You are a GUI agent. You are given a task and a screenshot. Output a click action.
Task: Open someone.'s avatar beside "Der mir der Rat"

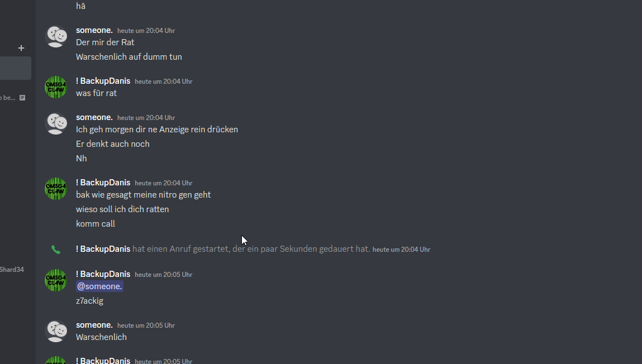[56, 36]
